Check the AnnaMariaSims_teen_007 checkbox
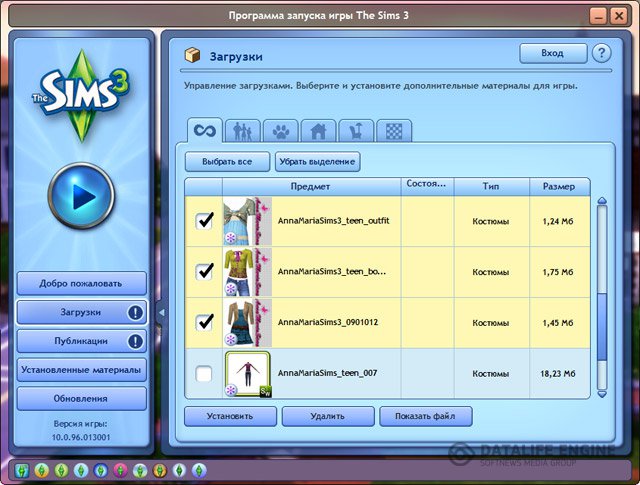Image resolution: width=640 pixels, height=485 pixels. (x=204, y=374)
